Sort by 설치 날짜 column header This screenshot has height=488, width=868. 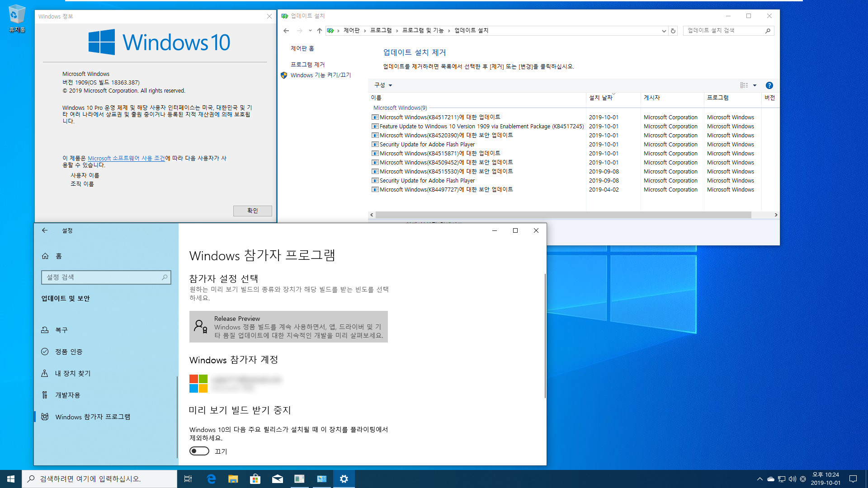click(x=613, y=98)
